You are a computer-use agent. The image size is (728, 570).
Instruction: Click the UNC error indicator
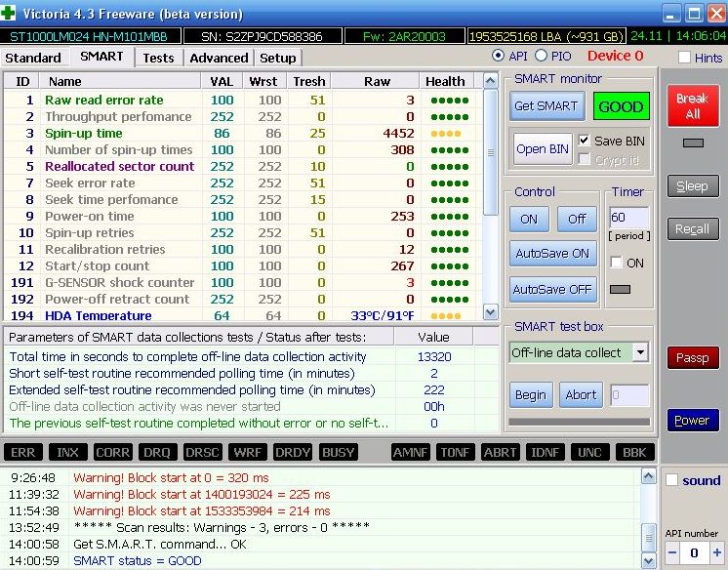589,452
